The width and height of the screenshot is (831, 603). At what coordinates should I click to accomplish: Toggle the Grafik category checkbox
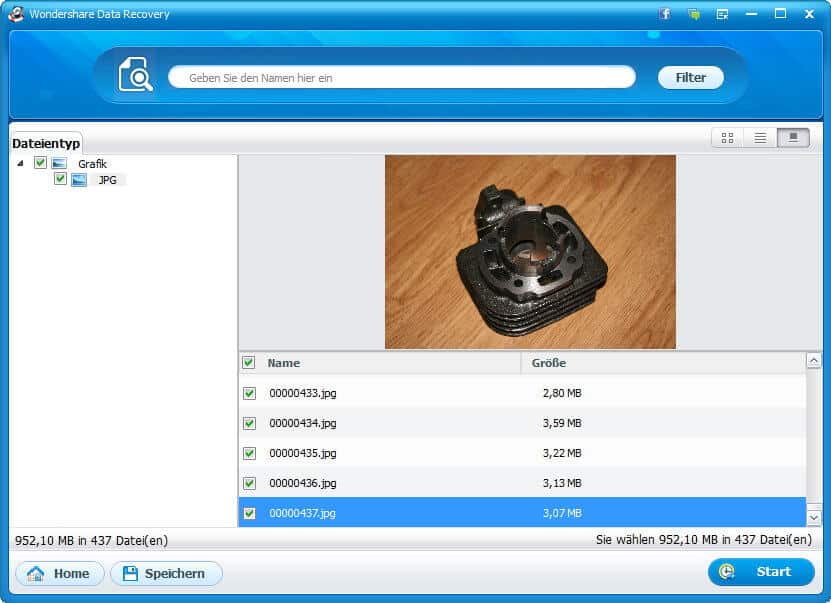point(40,162)
